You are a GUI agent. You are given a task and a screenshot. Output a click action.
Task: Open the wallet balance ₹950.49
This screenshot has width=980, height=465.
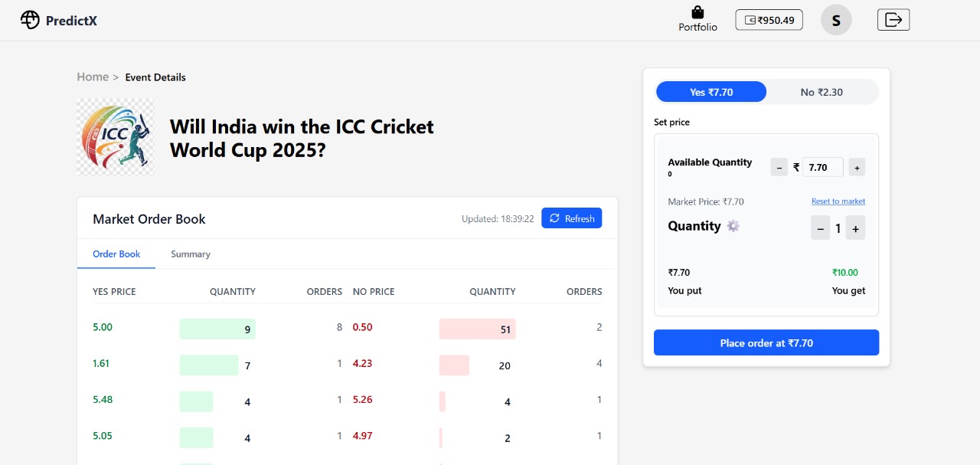pos(769,20)
